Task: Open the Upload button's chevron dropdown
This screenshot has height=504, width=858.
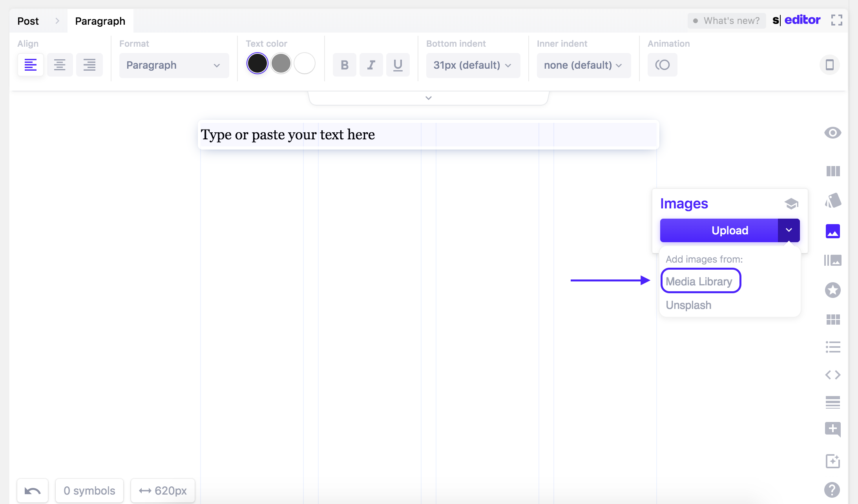Action: point(790,230)
